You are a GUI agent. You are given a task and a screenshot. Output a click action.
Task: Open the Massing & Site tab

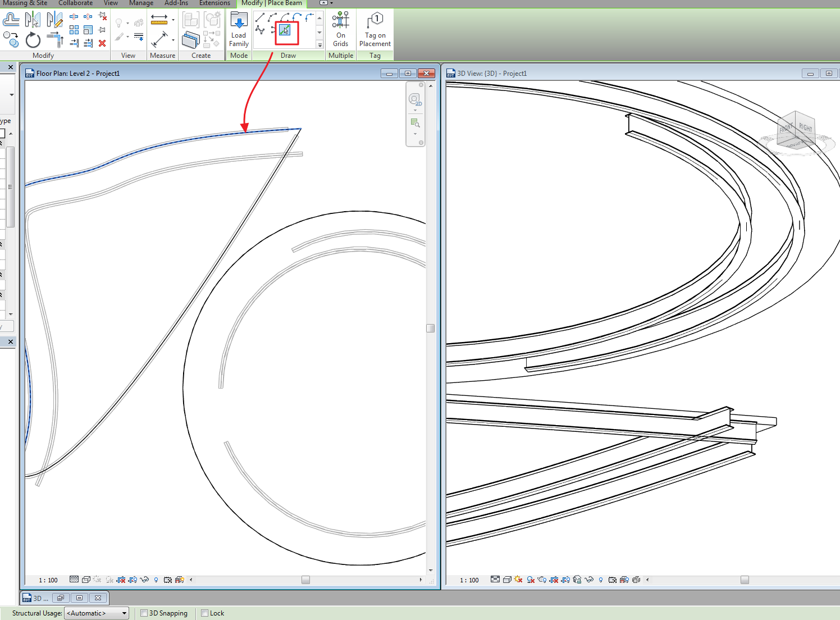click(25, 3)
